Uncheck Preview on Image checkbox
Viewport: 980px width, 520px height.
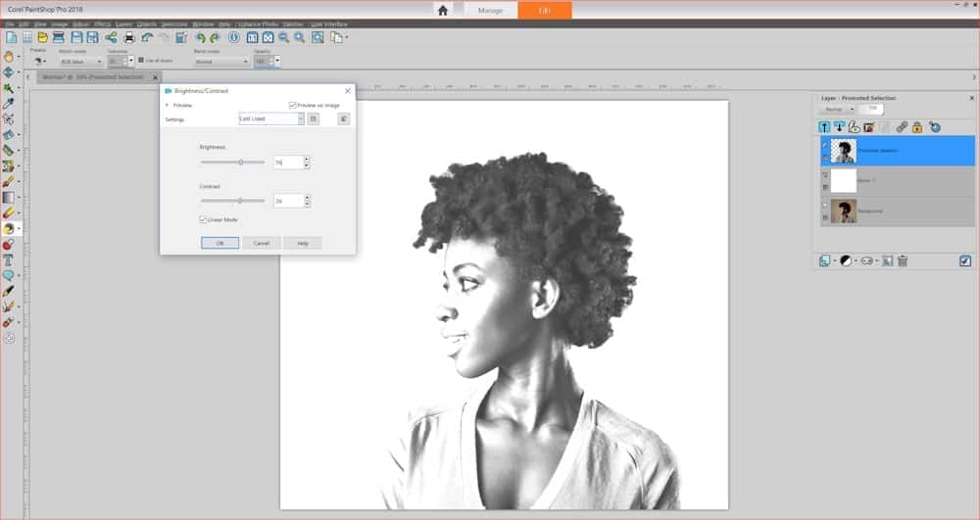[x=293, y=105]
